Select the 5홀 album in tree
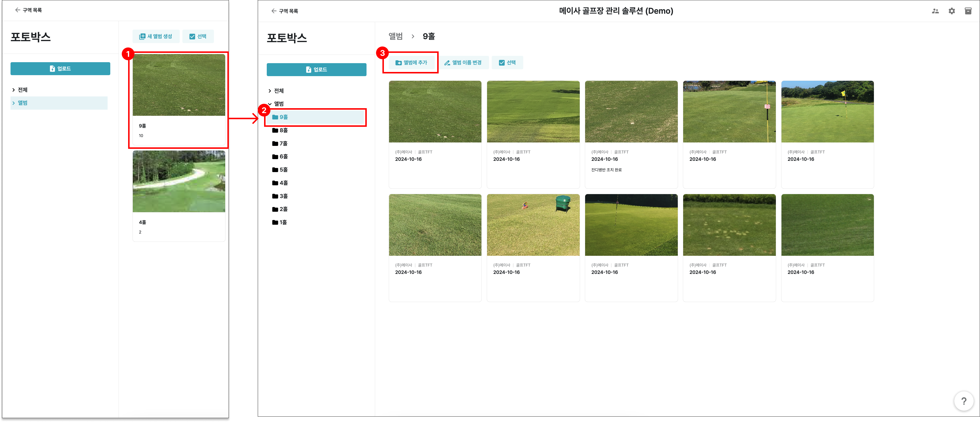The image size is (980, 422). pos(283,170)
